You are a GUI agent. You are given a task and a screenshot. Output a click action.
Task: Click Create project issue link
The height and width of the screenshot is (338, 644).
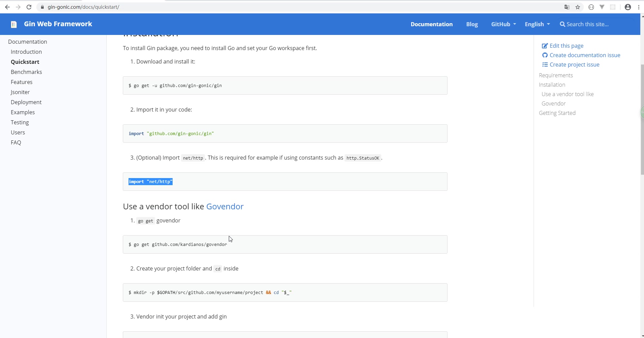(x=574, y=65)
